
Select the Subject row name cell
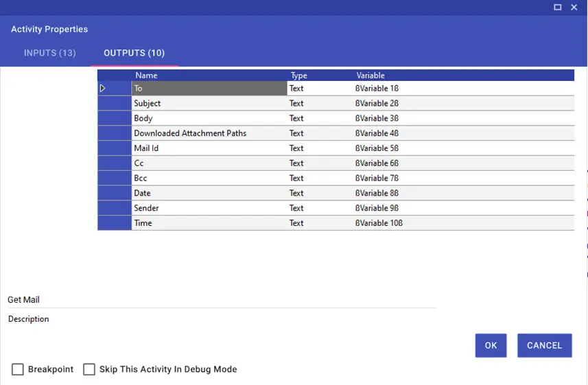tap(209, 103)
